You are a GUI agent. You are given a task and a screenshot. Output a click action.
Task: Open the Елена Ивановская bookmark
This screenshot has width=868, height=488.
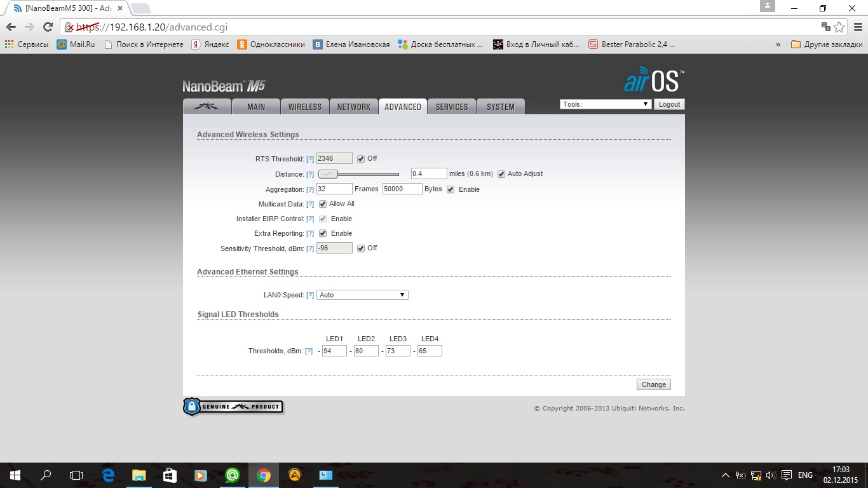[351, 44]
